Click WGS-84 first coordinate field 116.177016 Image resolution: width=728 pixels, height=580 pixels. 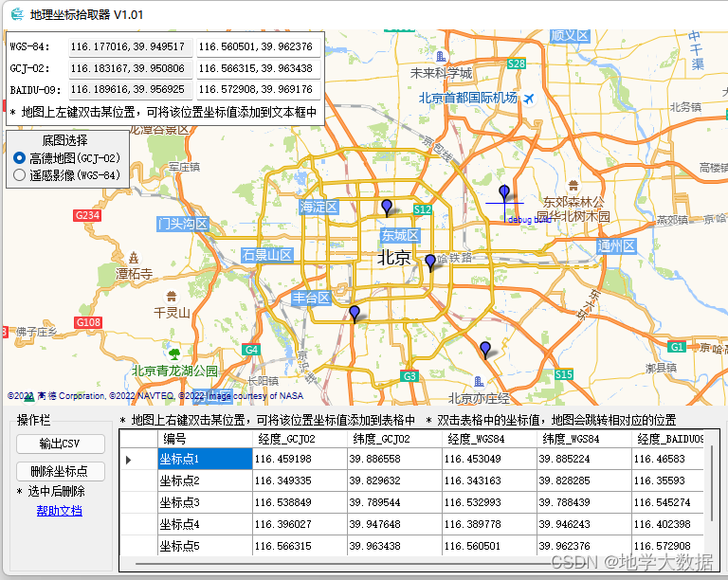(x=131, y=46)
